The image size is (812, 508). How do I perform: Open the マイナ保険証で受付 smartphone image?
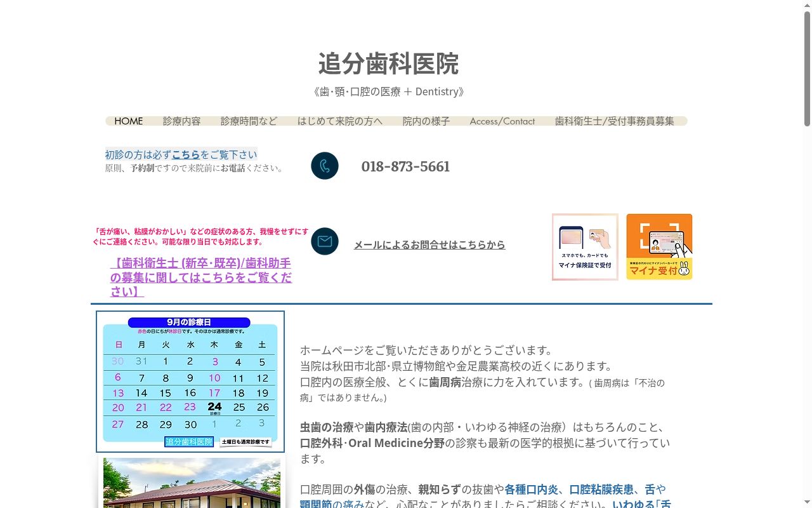(585, 247)
